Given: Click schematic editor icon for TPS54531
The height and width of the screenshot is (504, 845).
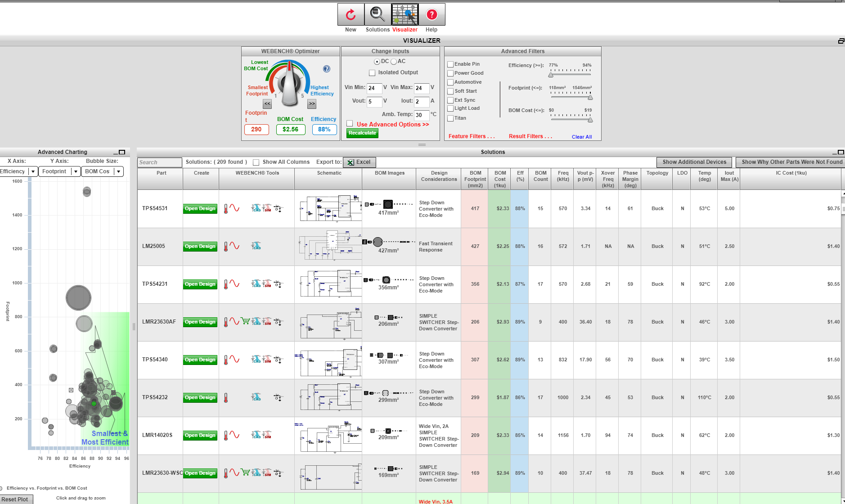Looking at the screenshot, I should [x=278, y=209].
